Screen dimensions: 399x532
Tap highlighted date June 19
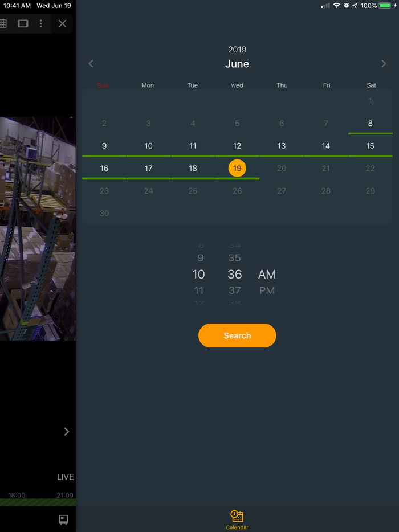[237, 168]
